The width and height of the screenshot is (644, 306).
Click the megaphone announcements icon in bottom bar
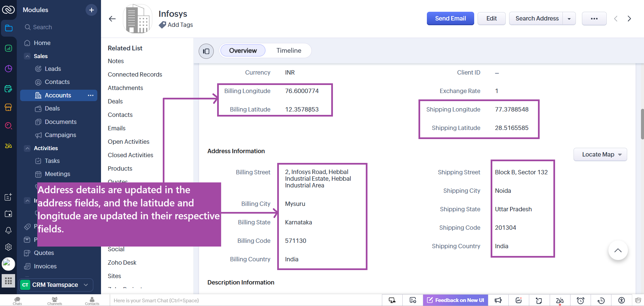click(x=498, y=300)
